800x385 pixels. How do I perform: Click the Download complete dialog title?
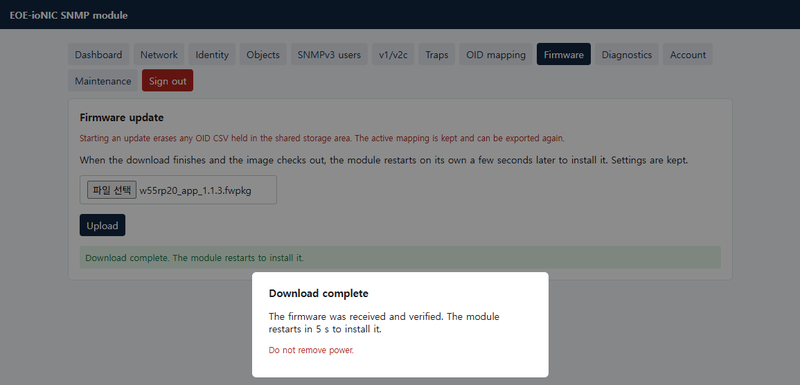(318, 294)
